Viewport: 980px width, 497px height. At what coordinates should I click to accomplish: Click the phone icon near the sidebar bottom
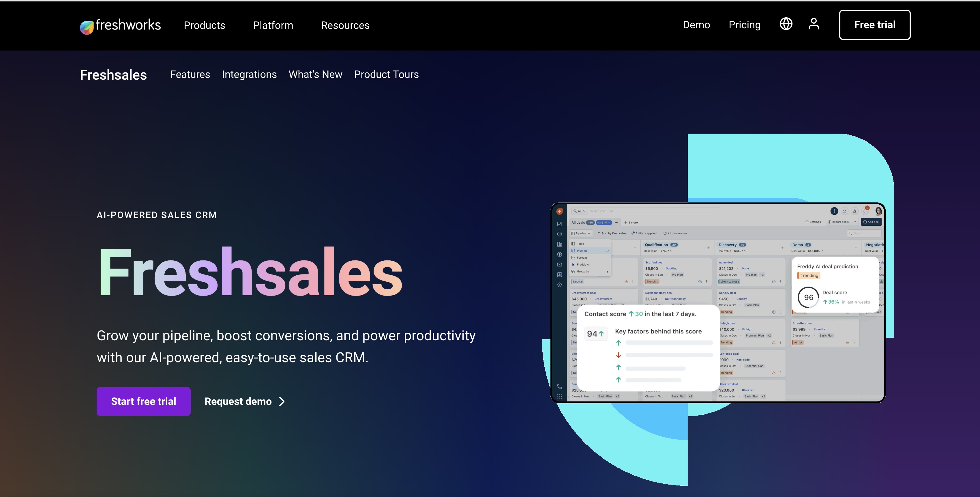559,387
